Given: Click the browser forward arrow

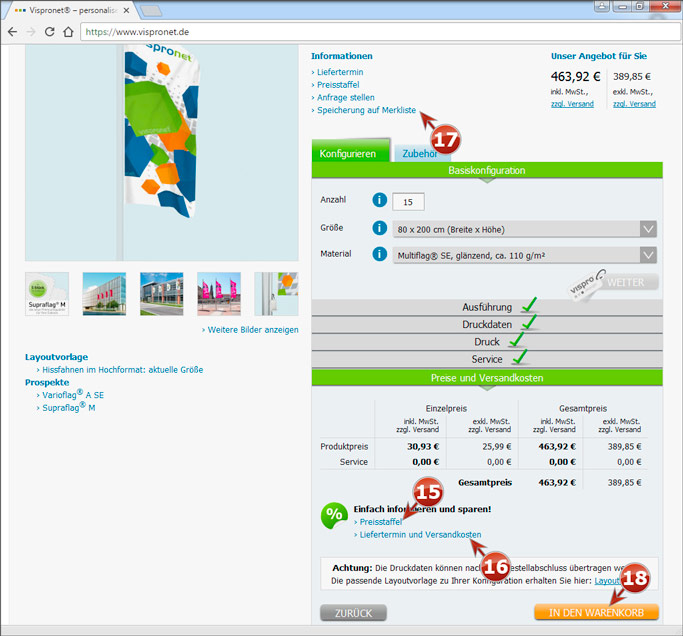Looking at the screenshot, I should click(31, 32).
